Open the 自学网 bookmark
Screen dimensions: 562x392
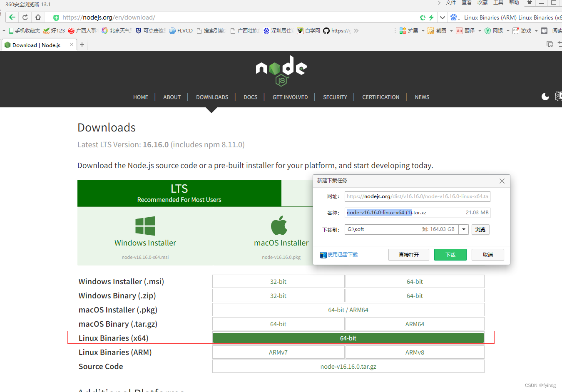coord(308,31)
